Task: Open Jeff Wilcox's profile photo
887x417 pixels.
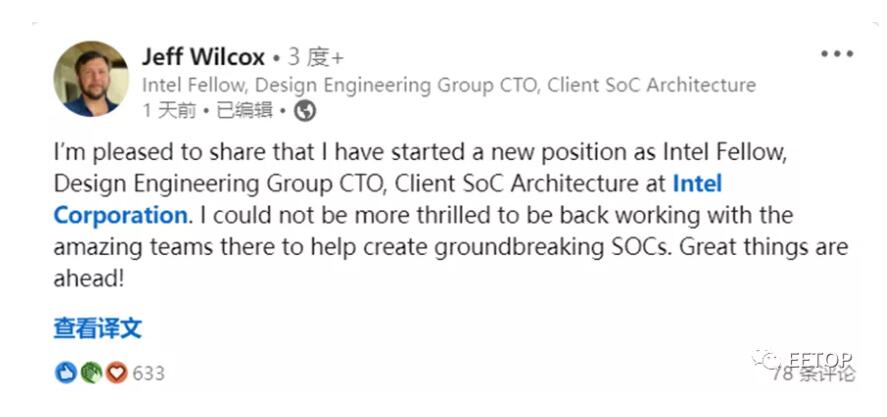Action: click(x=90, y=78)
